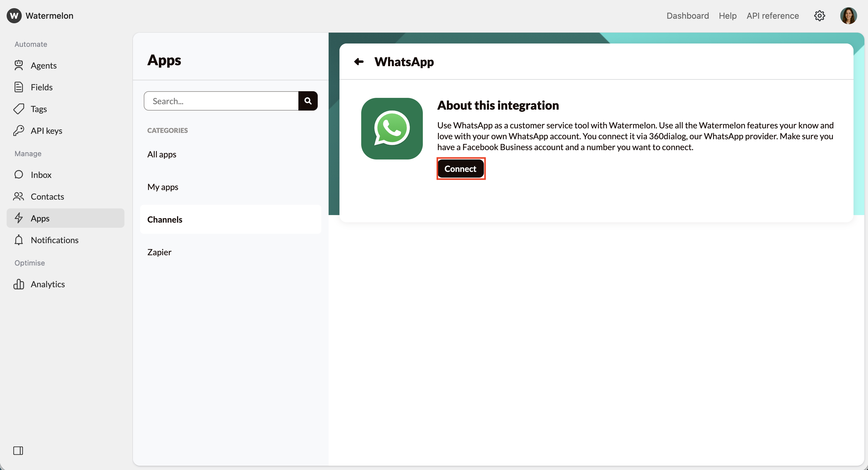The height and width of the screenshot is (470, 868).
Task: Click inside the Search field
Action: point(219,100)
